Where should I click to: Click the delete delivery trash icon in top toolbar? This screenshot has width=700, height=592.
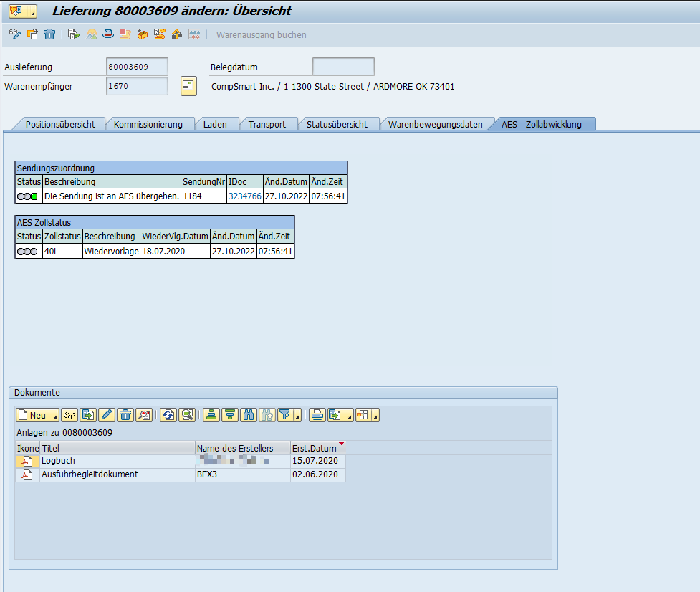[49, 34]
